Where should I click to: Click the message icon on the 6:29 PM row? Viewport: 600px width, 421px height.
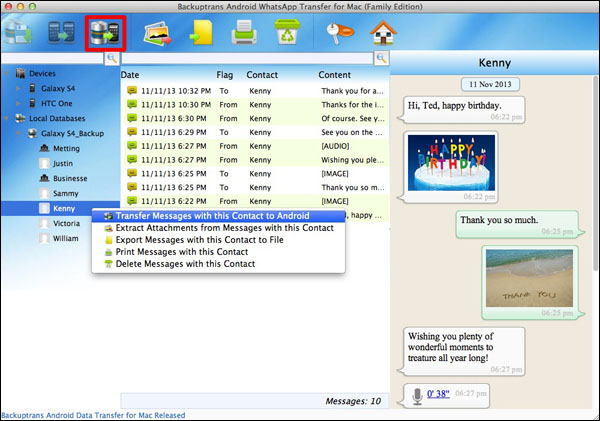(132, 132)
